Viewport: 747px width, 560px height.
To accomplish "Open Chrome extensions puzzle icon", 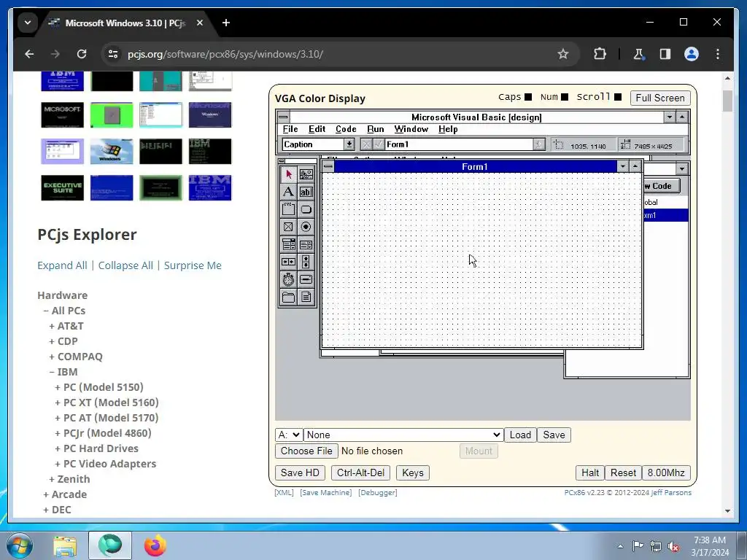I will (600, 54).
